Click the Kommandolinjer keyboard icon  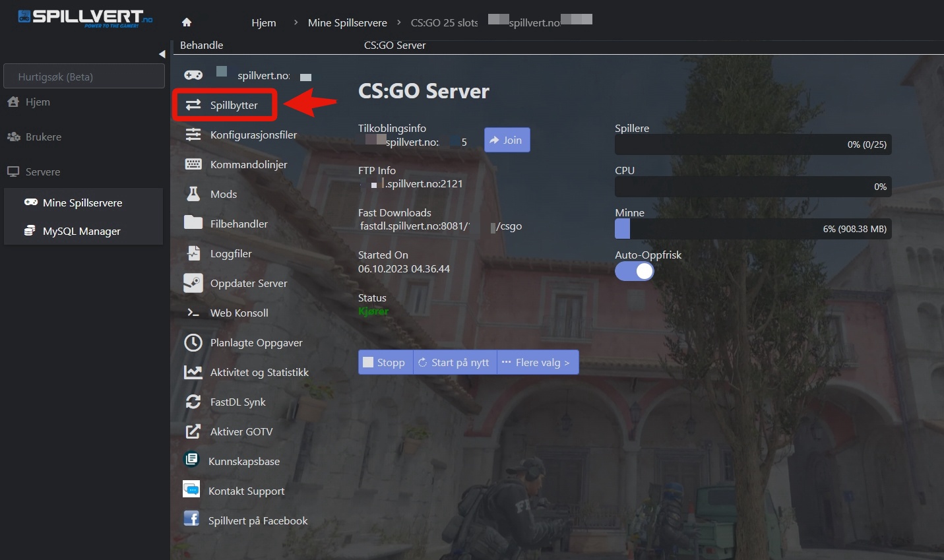(193, 164)
